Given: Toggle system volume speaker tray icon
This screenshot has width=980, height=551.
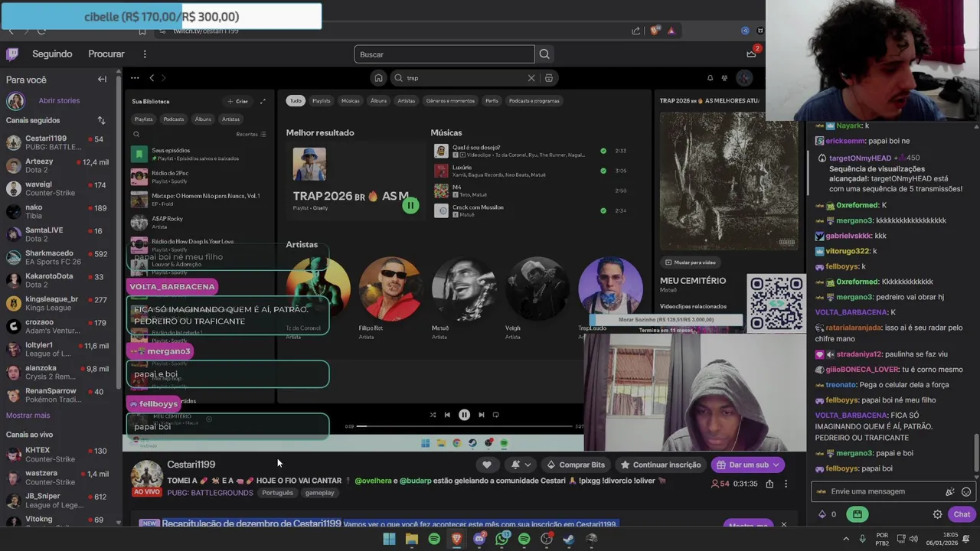Looking at the screenshot, I should (914, 539).
